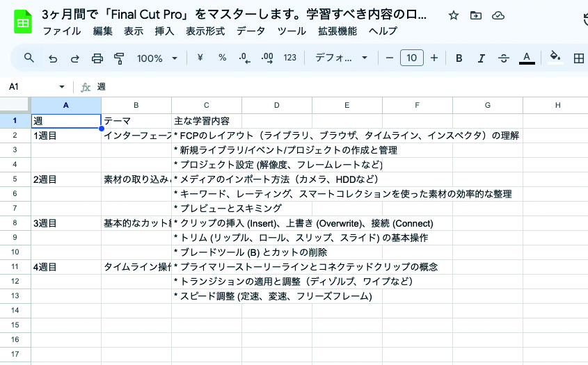Click the move-to-folder icon
588x365 pixels.
pyautogui.click(x=475, y=15)
